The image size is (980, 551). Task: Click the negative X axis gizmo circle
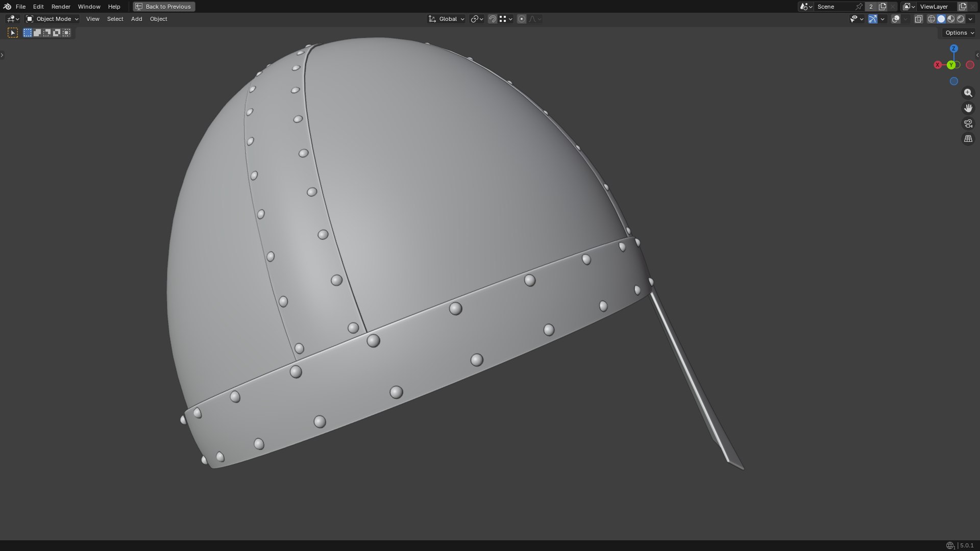(970, 65)
